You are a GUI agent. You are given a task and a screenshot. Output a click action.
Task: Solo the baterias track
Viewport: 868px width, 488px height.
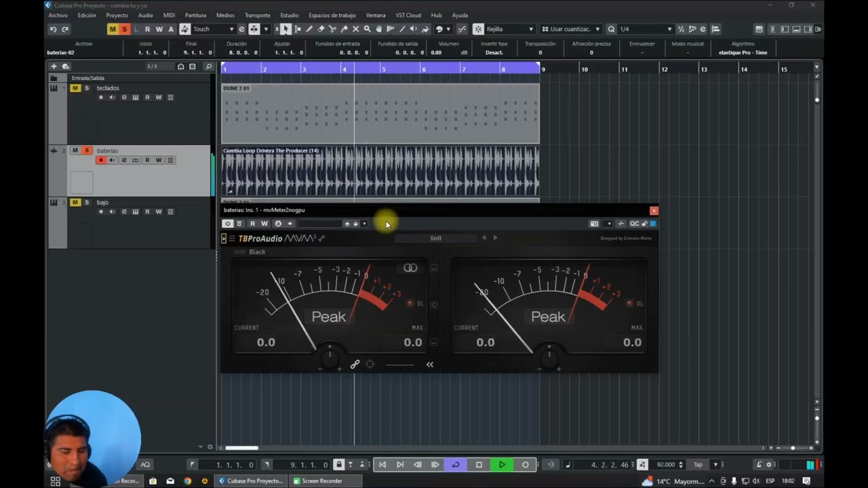[87, 150]
